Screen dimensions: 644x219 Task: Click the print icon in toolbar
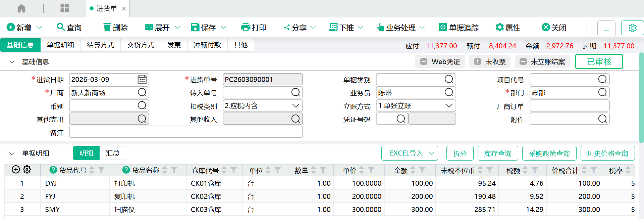(246, 28)
